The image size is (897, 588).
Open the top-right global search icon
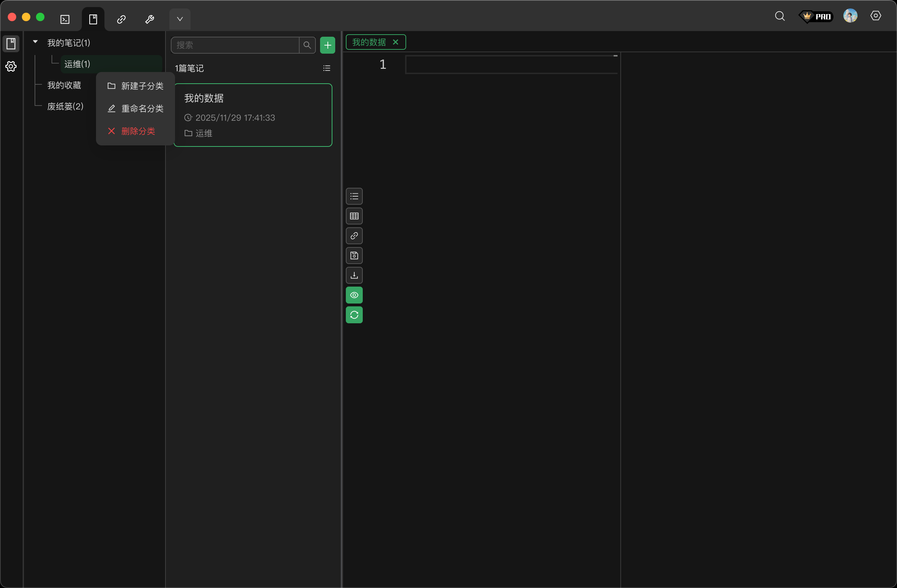coord(780,16)
